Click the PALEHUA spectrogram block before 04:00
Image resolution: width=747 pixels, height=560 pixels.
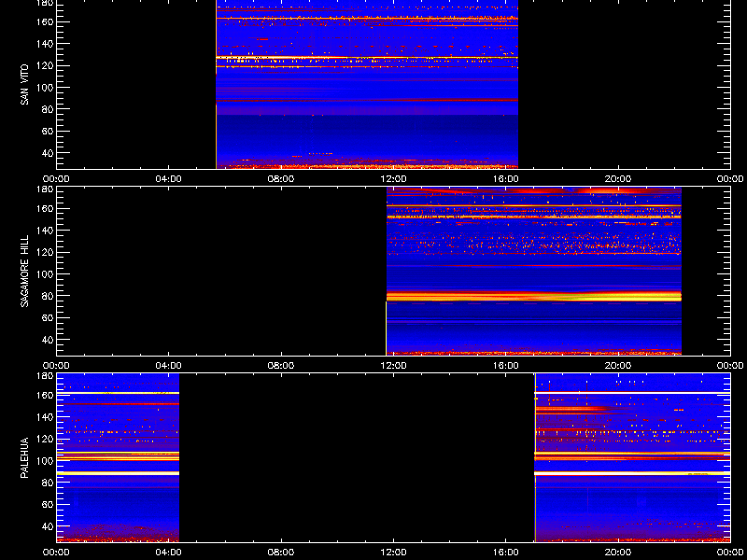pyautogui.click(x=118, y=457)
